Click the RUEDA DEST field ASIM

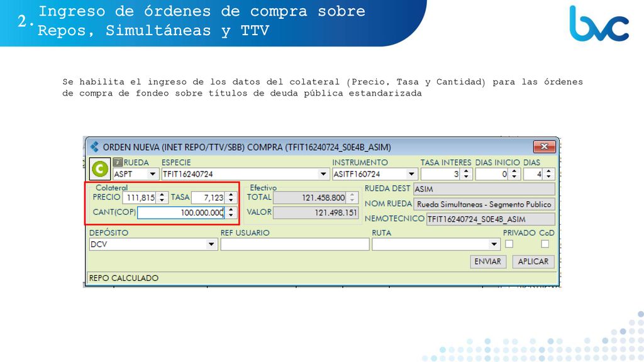coord(484,189)
